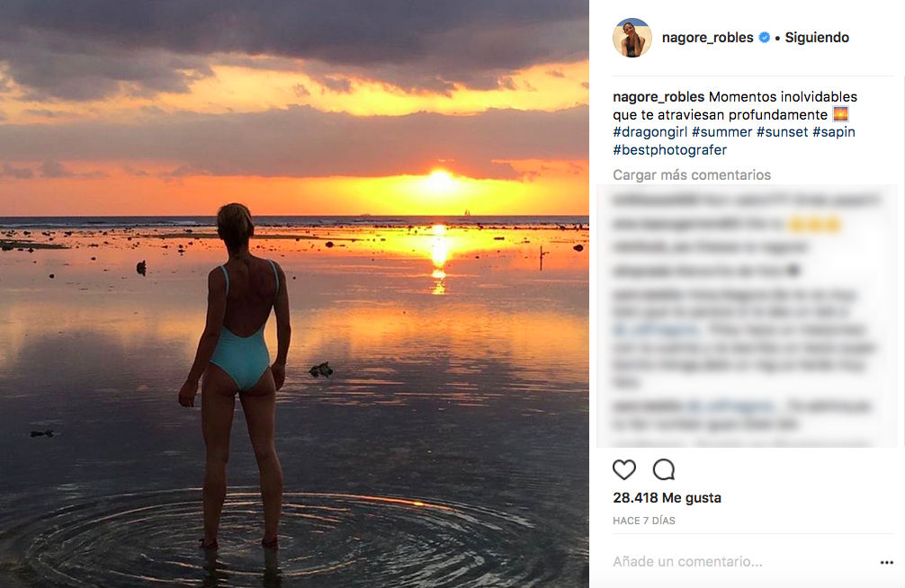Open the #sapin hashtag
Viewport: 905px width, 588px height.
coord(834,132)
